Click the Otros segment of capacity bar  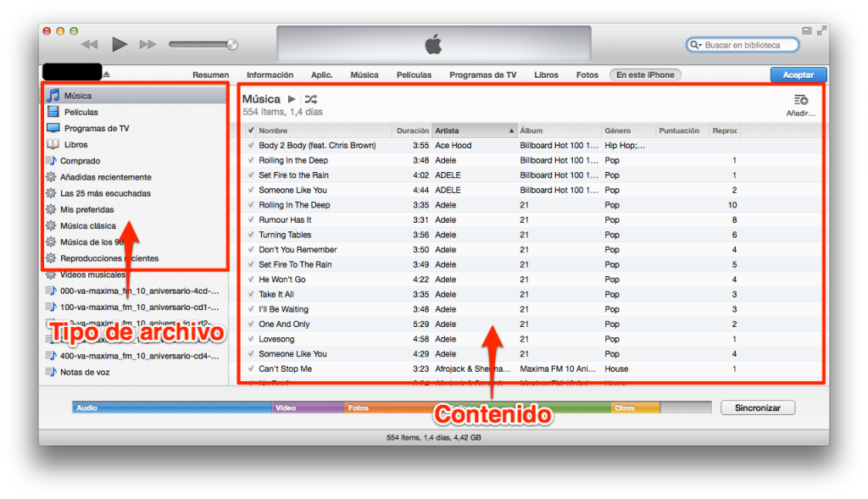[x=636, y=408]
